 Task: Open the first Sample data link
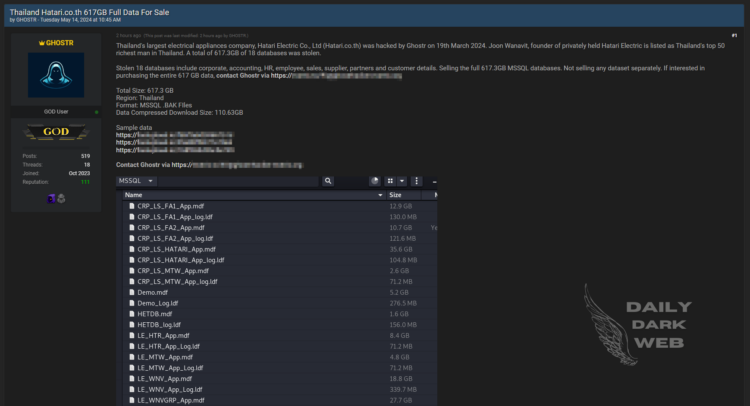click(x=175, y=135)
